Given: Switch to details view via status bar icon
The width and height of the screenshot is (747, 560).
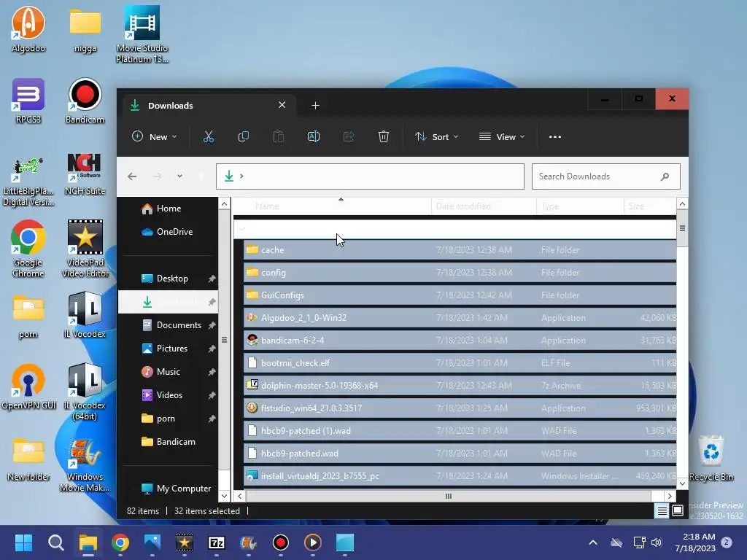Looking at the screenshot, I should coord(662,511).
